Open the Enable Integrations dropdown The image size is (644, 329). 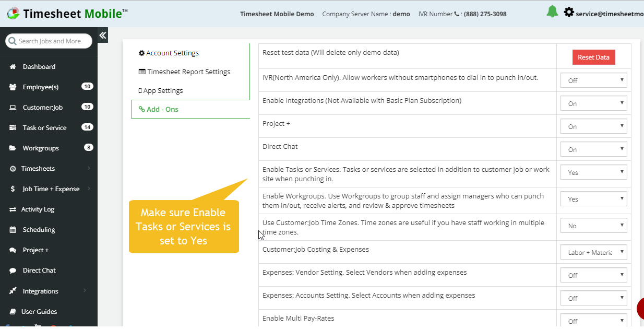coord(594,103)
